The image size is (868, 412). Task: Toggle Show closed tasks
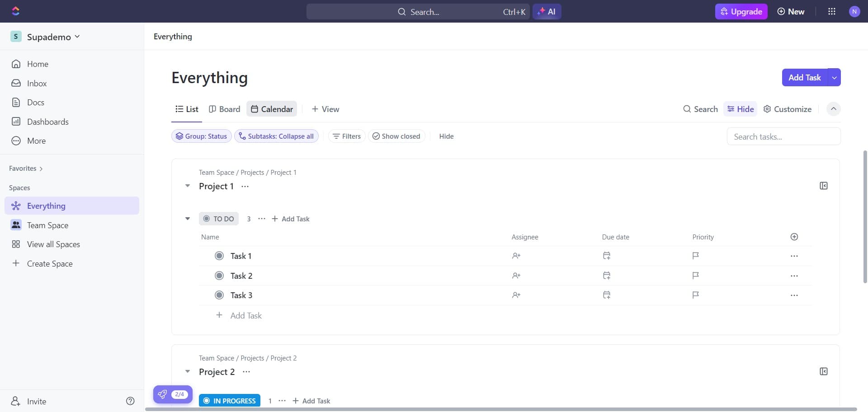pos(396,136)
